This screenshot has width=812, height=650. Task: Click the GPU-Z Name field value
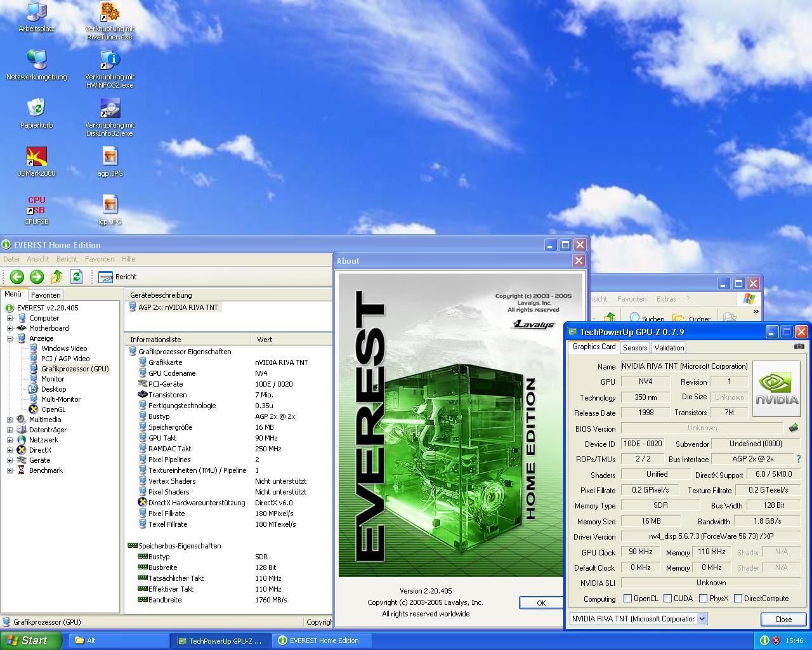tap(684, 366)
